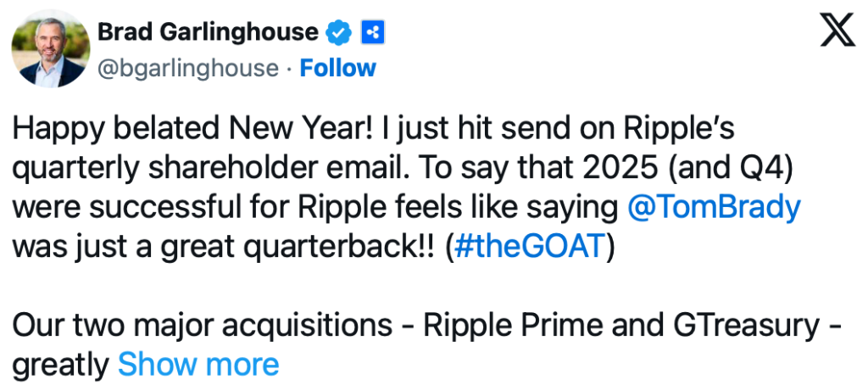Expand the post with Show more

click(198, 365)
